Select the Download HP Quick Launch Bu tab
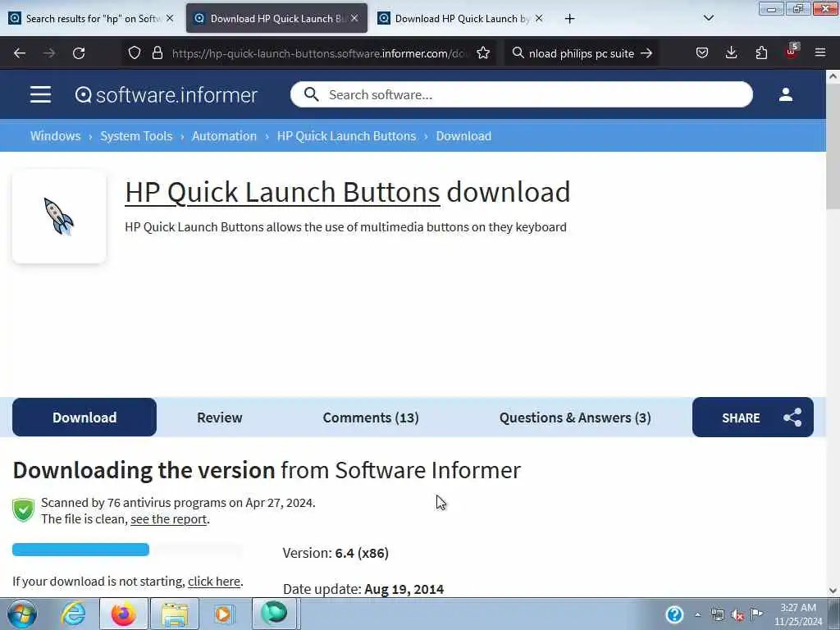The image size is (840, 630). click(x=276, y=18)
